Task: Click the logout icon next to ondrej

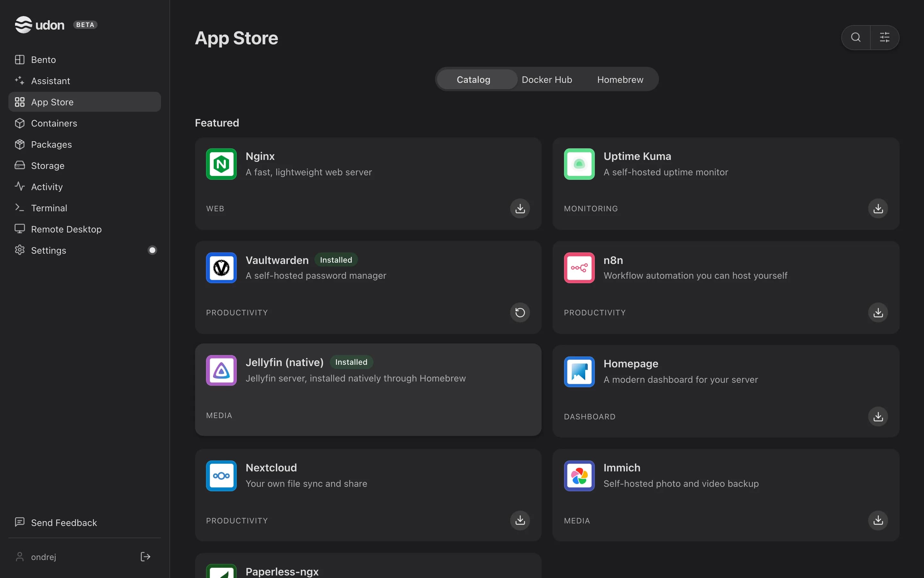Action: 145,556
